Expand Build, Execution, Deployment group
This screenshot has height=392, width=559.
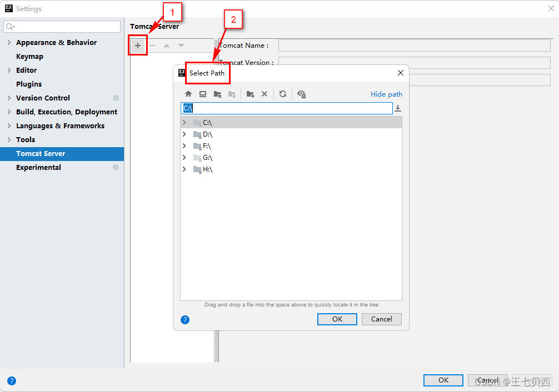[x=9, y=112]
